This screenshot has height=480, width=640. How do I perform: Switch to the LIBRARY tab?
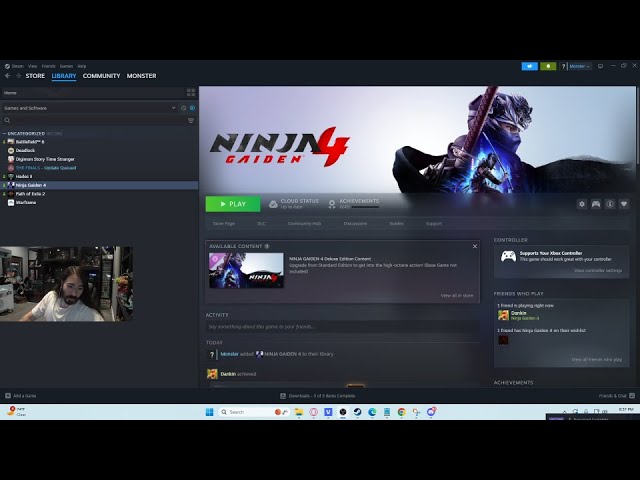pyautogui.click(x=64, y=76)
